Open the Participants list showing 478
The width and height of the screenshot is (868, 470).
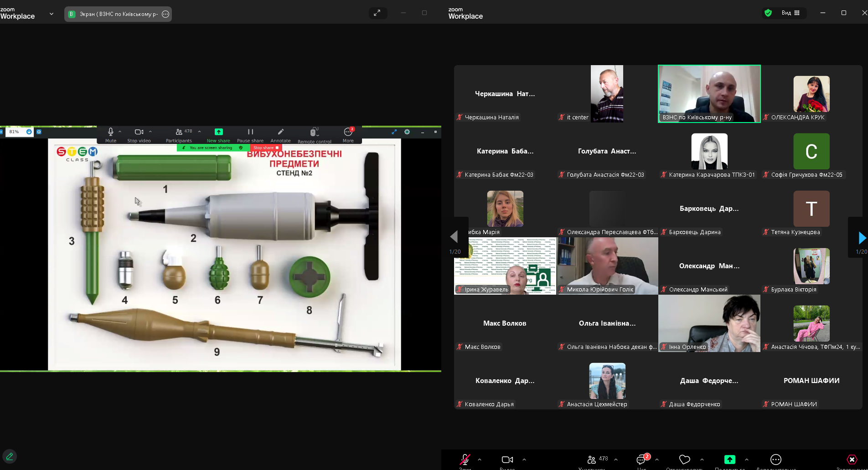click(597, 460)
